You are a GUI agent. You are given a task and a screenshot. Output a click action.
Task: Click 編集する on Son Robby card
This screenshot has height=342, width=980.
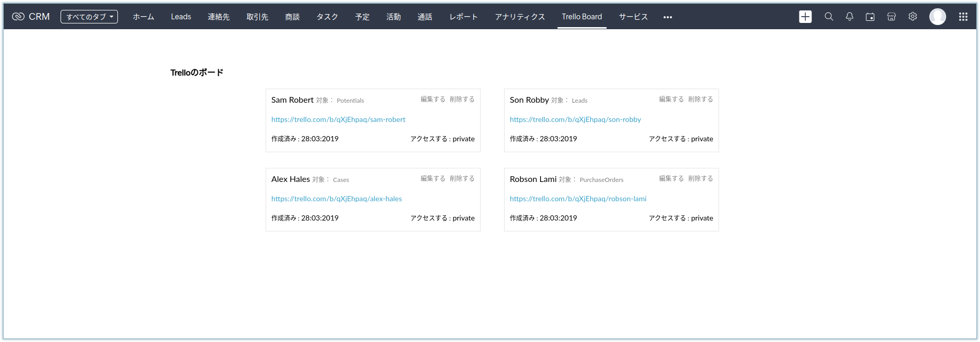point(671,99)
